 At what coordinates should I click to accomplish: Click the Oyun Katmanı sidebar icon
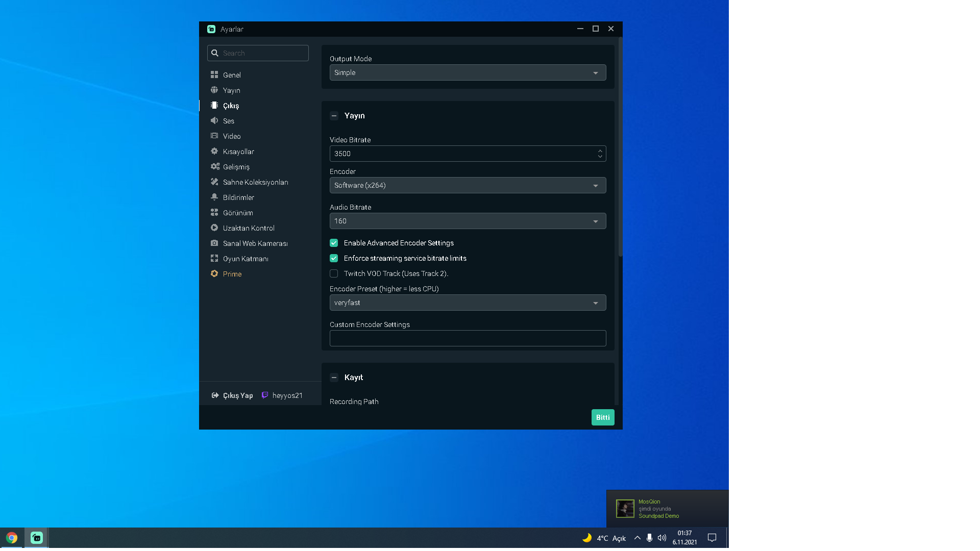[215, 258]
